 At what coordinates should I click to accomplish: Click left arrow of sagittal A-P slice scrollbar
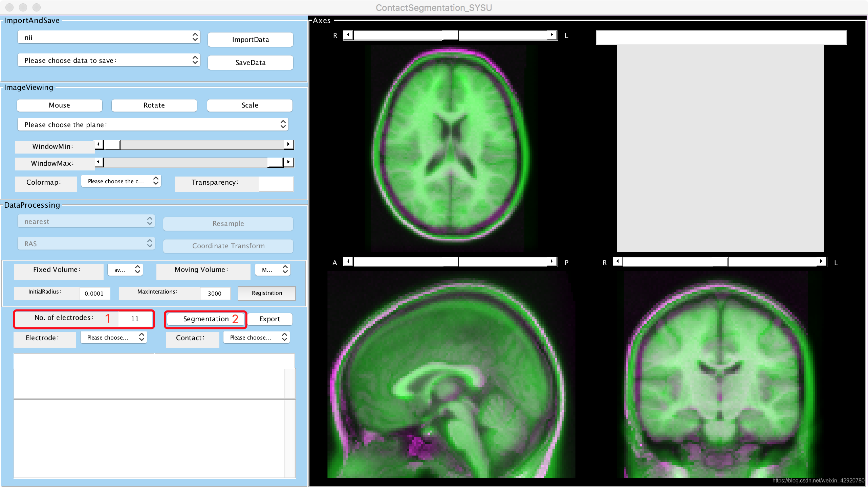(348, 261)
